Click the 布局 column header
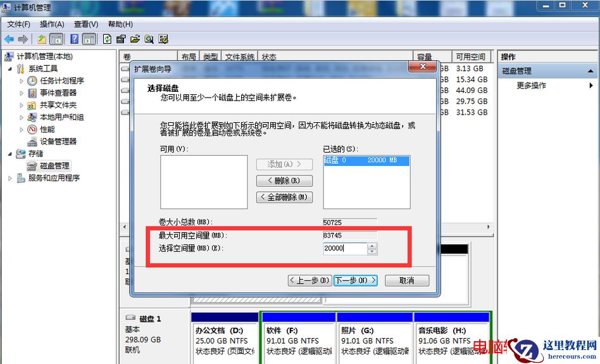Screen dimensions: 600x364 pos(189,56)
